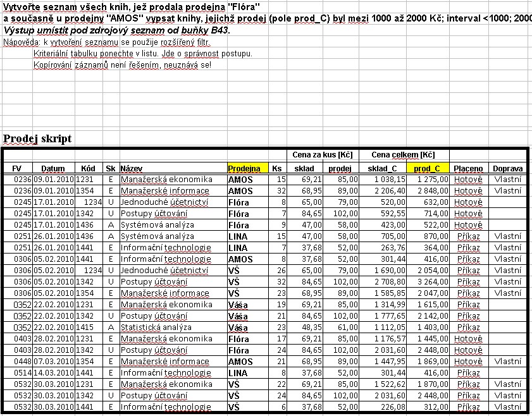Select the Ks cell with value 26

pos(278,271)
